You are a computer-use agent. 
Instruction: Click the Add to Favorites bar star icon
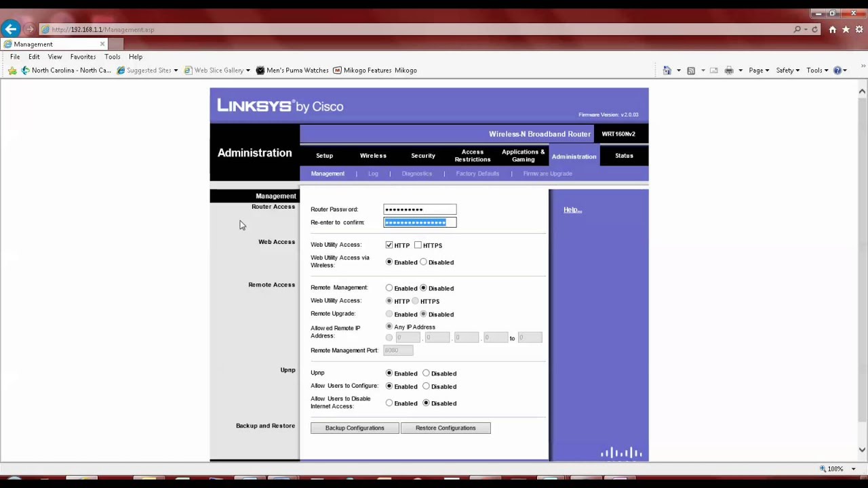[12, 70]
